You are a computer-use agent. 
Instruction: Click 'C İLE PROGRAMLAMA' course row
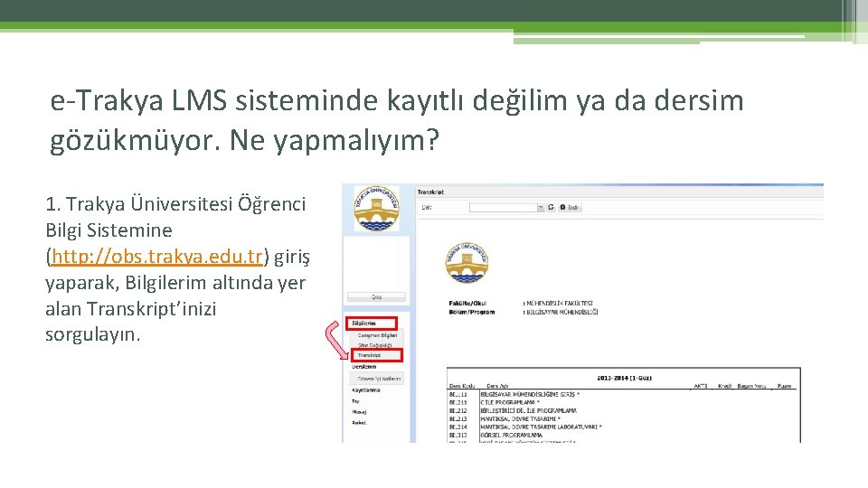[x=509, y=403]
